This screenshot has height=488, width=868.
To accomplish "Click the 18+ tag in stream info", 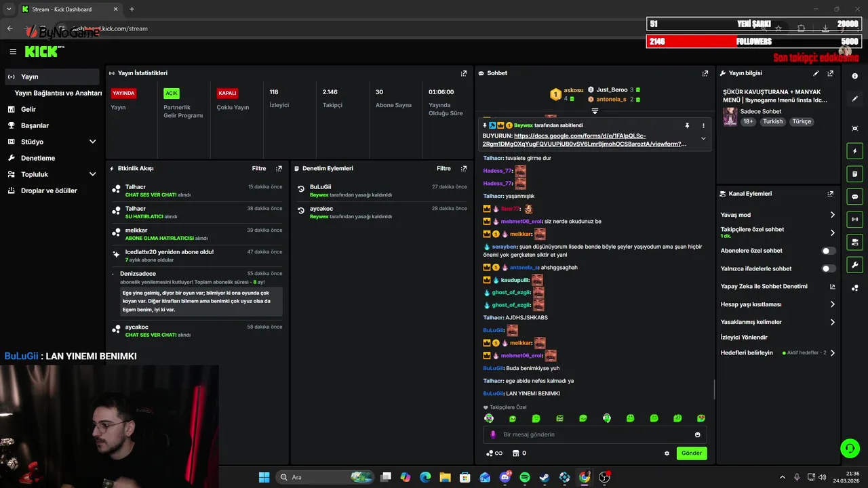I will coord(748,122).
